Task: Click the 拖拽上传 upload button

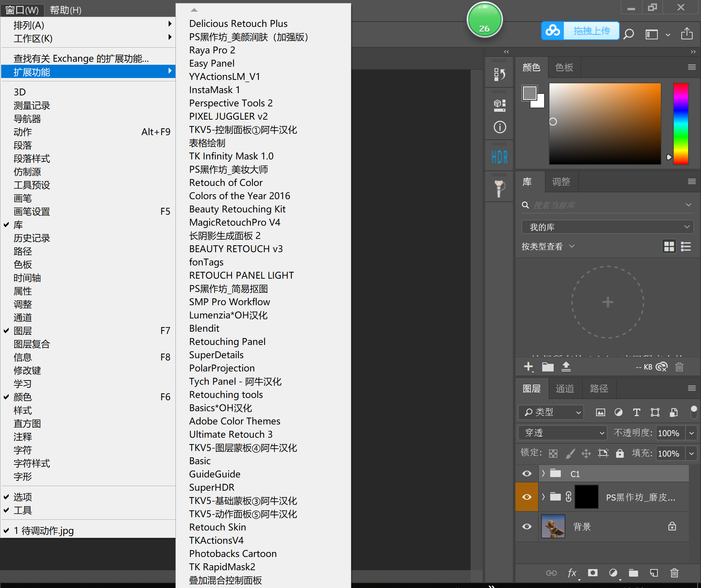Action: pyautogui.click(x=581, y=31)
